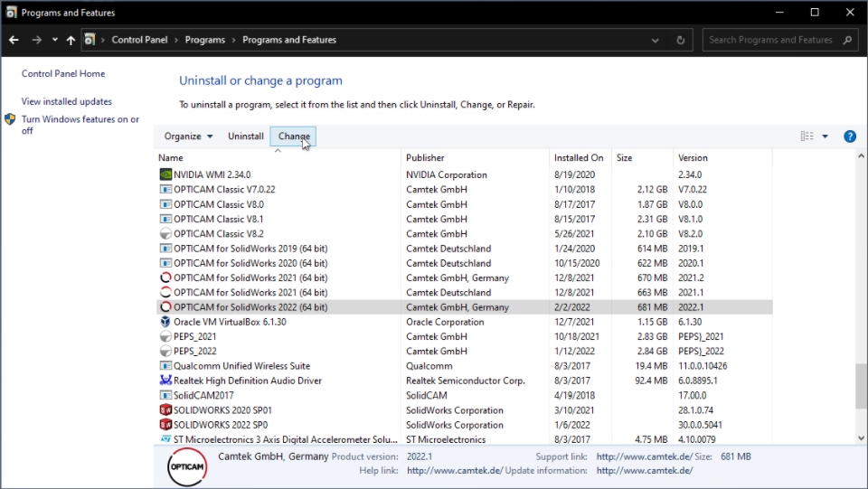Sort by the Version column header
868x489 pixels.
[x=722, y=157]
